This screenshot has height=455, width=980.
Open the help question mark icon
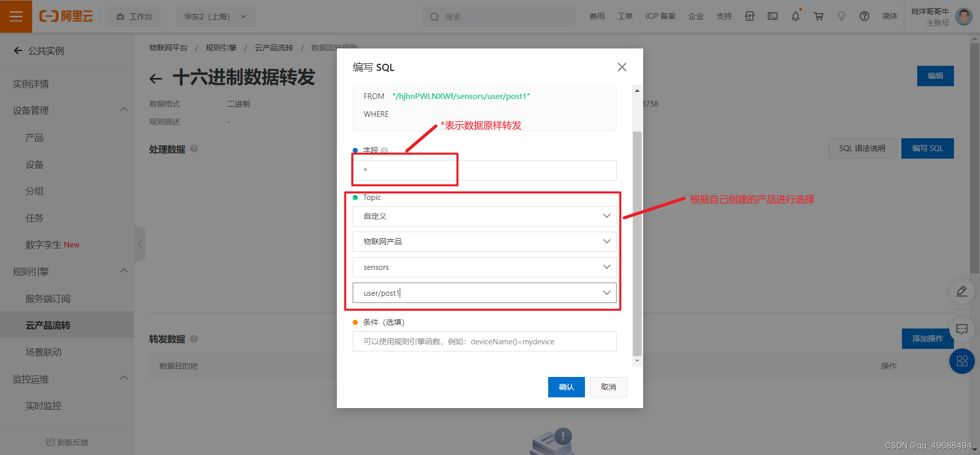click(x=864, y=16)
